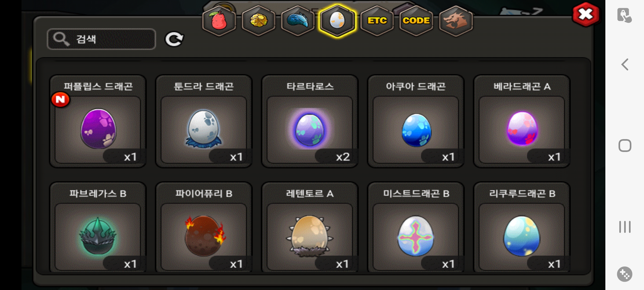644x290 pixels.
Task: Choose the 타르타로스 egg
Action: click(310, 121)
